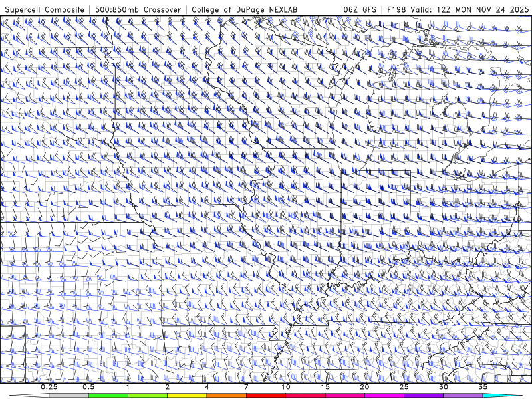Click the "College of DuPage NEXLAB" credit text

(244, 10)
